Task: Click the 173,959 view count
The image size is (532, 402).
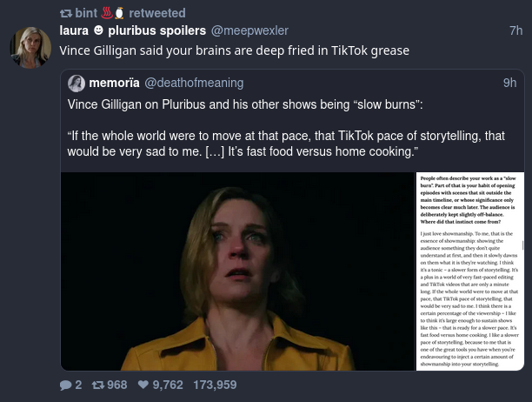Action: pos(215,385)
